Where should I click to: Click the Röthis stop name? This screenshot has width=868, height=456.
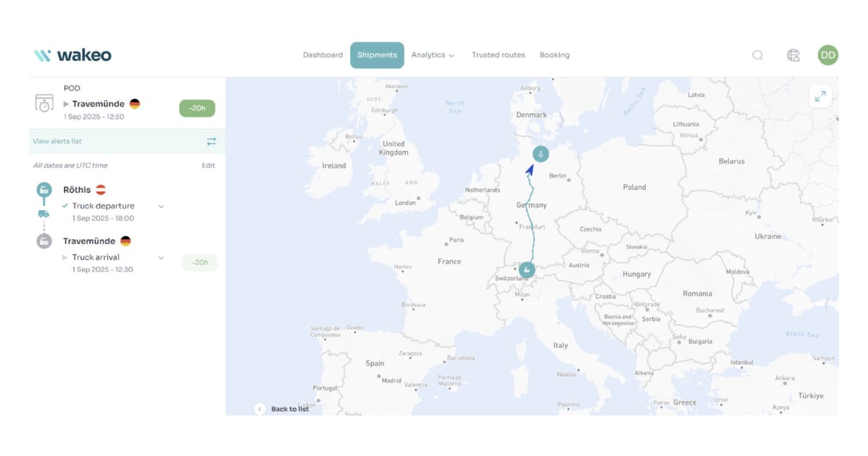click(x=77, y=190)
